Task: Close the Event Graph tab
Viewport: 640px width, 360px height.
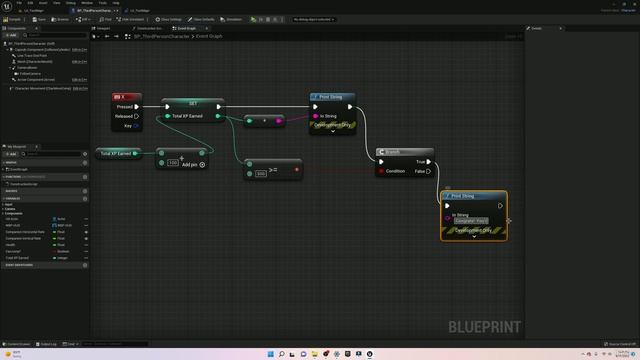Action: click(207, 28)
